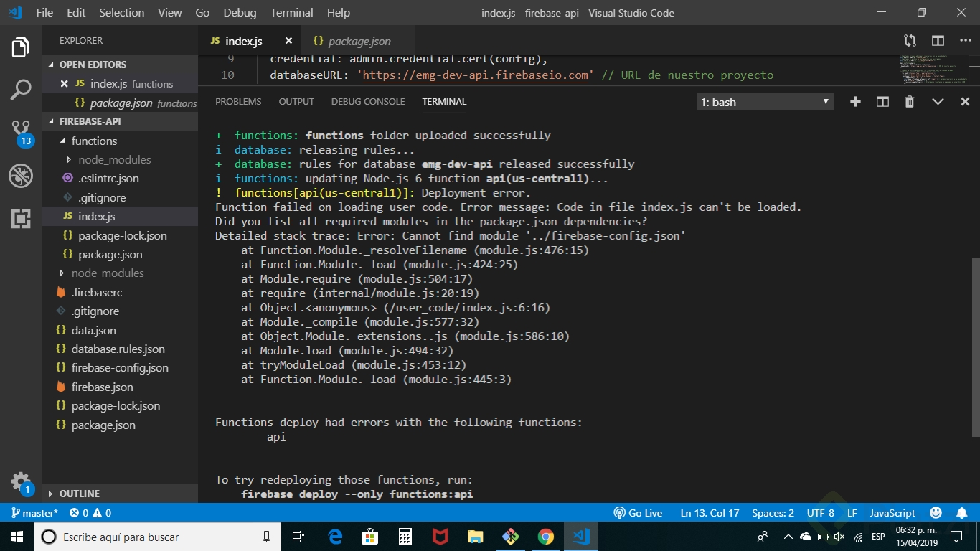Open the Explorer view icon

21,47
